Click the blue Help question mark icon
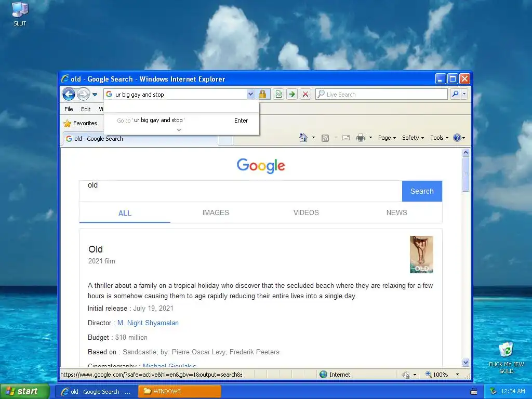This screenshot has width=532, height=399. [x=457, y=138]
